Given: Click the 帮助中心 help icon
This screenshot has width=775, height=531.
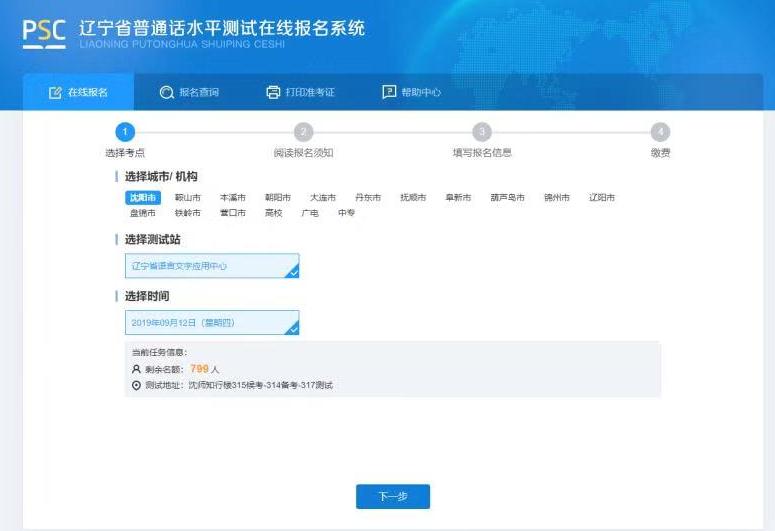Looking at the screenshot, I should pos(389,93).
